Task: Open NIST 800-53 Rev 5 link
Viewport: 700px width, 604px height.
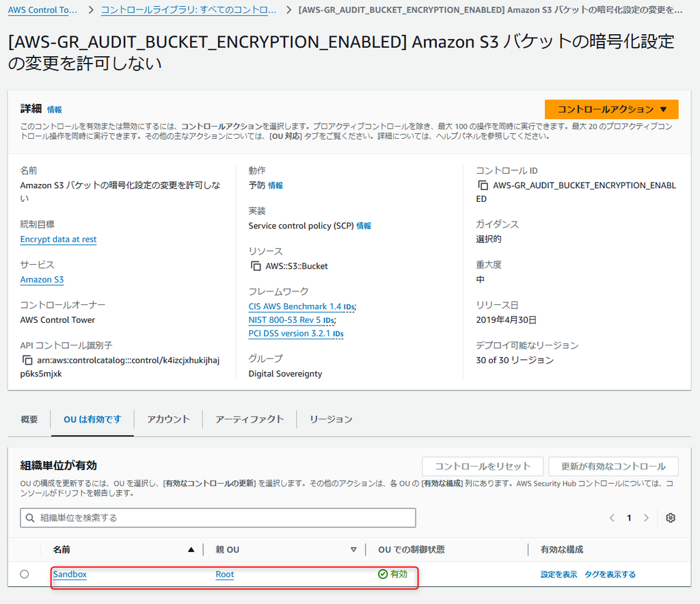Action: click(284, 320)
